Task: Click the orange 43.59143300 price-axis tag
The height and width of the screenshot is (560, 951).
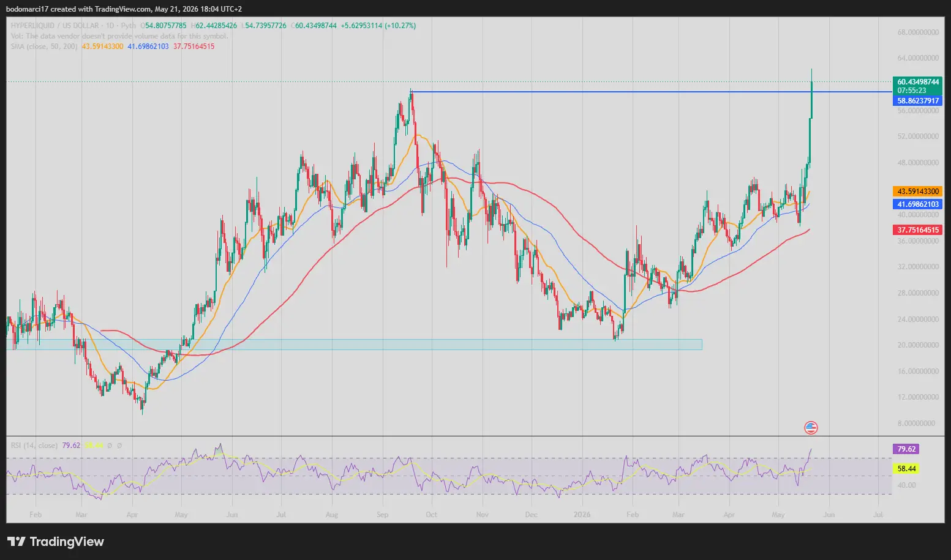Action: click(918, 192)
